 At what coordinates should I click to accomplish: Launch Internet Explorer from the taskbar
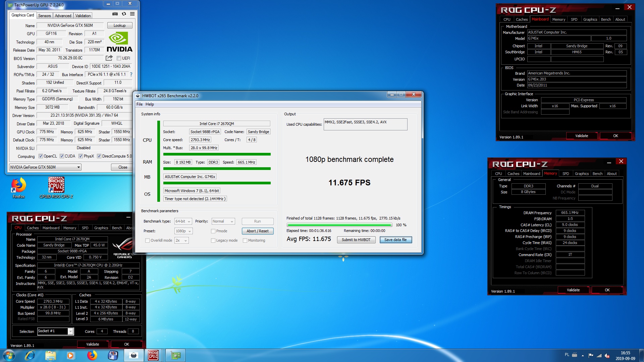click(30, 355)
